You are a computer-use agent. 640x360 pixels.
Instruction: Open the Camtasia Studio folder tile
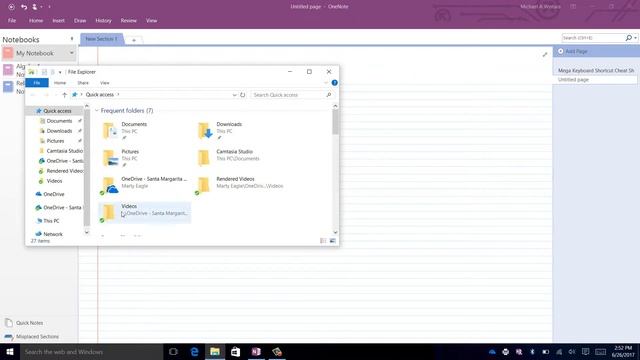(x=239, y=158)
